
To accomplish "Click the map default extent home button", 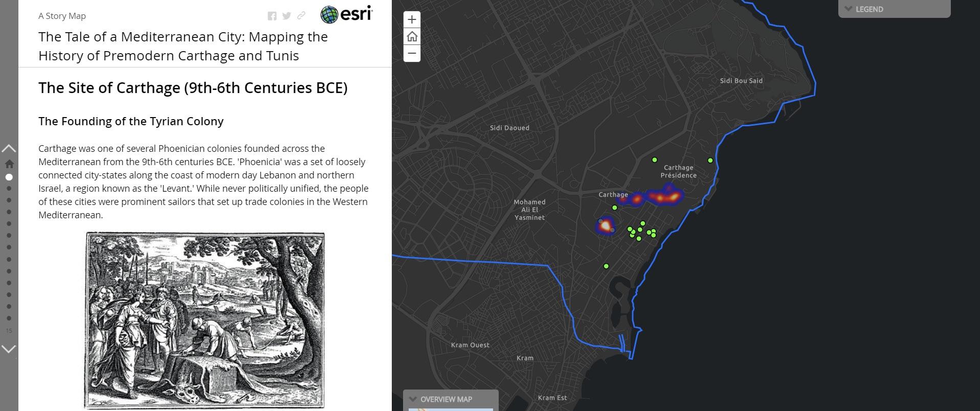I will 412,37.
